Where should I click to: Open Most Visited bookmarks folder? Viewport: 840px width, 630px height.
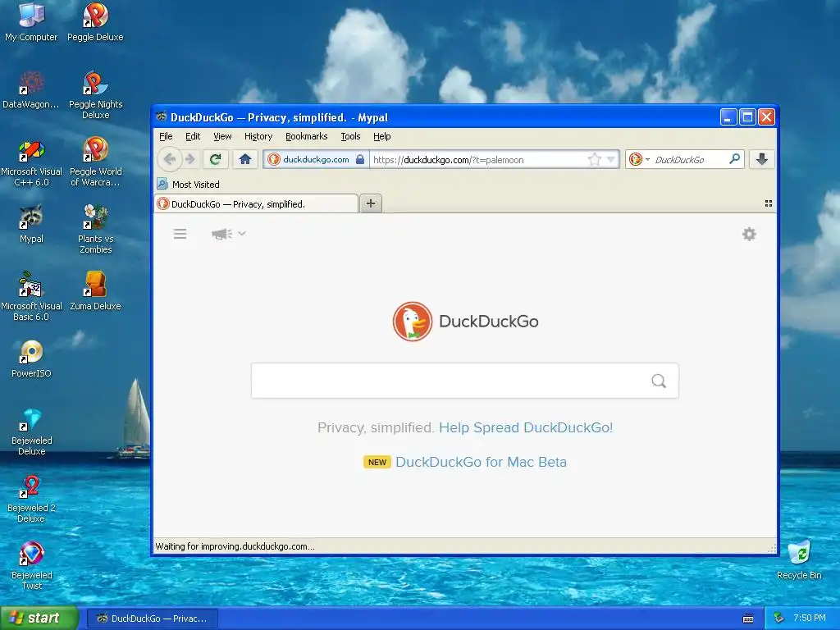click(189, 185)
